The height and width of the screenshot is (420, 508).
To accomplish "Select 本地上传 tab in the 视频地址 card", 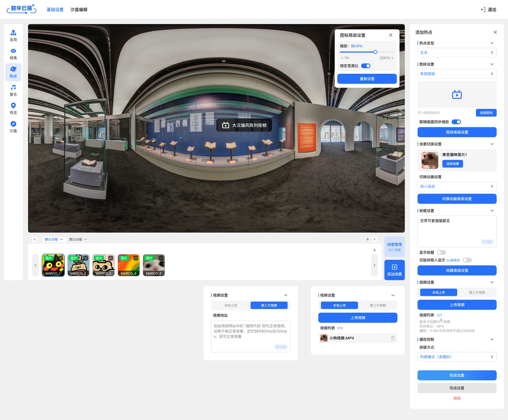I will pos(231,305).
